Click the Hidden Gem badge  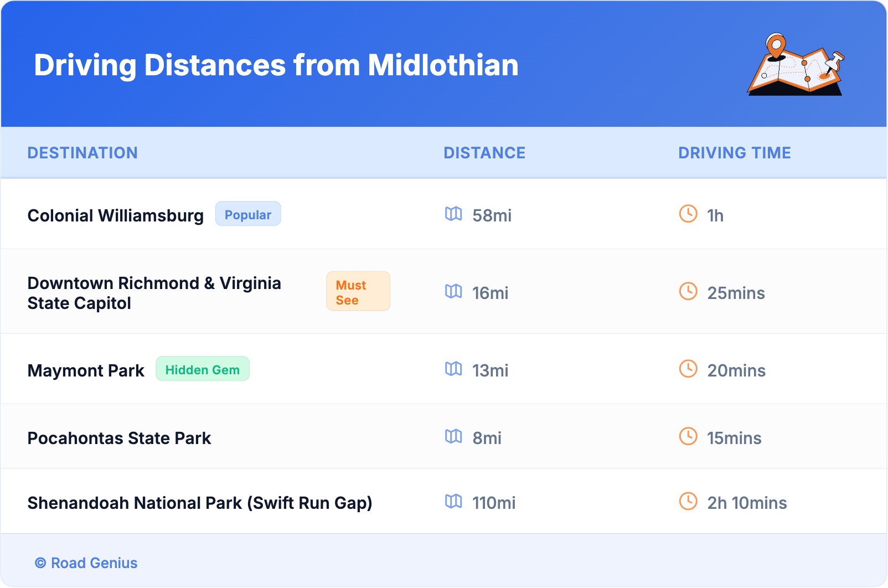coord(203,369)
